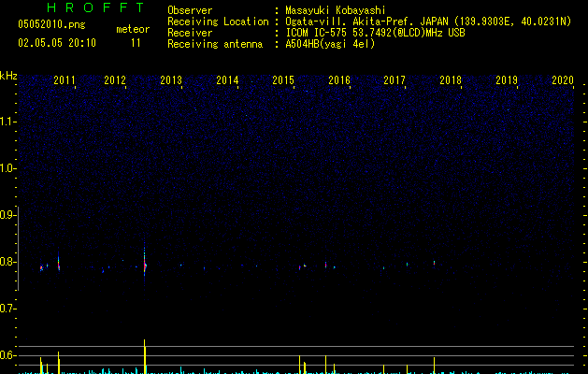The height and width of the screenshot is (374, 588).
Task: Select the A504HB(yagi 4el) antenna text
Action: (330, 44)
